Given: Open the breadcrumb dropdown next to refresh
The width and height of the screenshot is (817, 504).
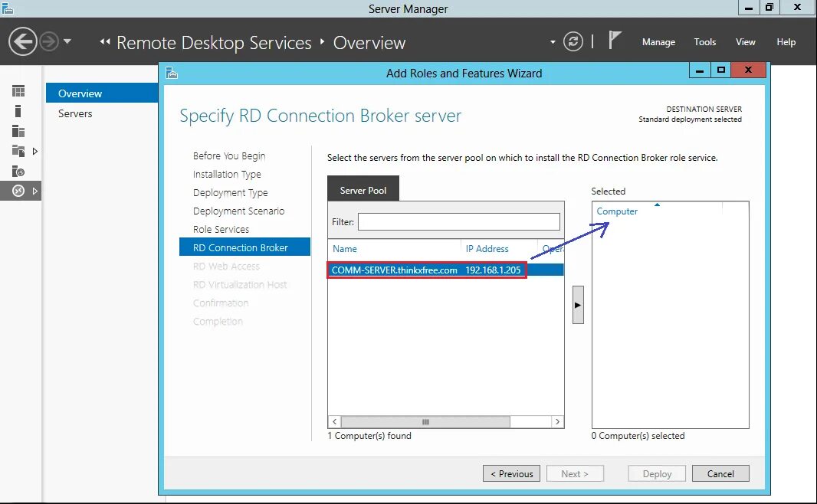Looking at the screenshot, I should [x=553, y=42].
